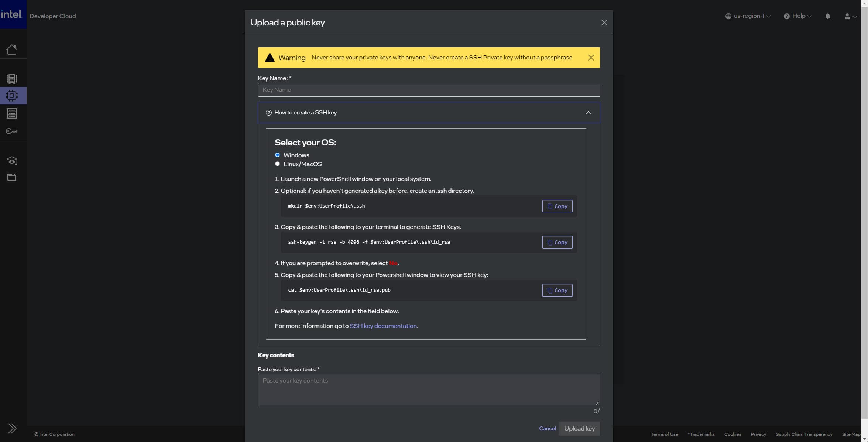Dismiss the yellow warning banner
This screenshot has height=442, width=868.
pyautogui.click(x=591, y=58)
